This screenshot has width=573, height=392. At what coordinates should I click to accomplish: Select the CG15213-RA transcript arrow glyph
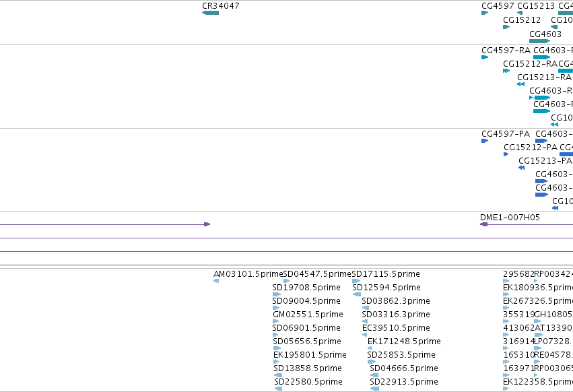[520, 84]
